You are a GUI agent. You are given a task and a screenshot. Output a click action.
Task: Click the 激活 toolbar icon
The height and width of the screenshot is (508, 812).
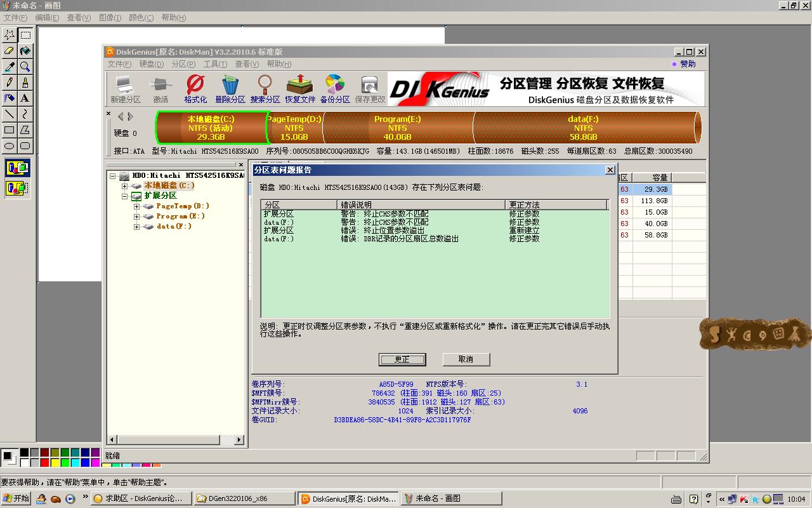pos(160,89)
